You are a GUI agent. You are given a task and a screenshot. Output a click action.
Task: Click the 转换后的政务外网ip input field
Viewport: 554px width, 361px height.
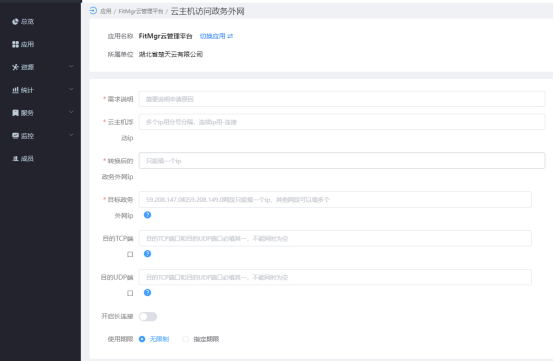[342, 161]
